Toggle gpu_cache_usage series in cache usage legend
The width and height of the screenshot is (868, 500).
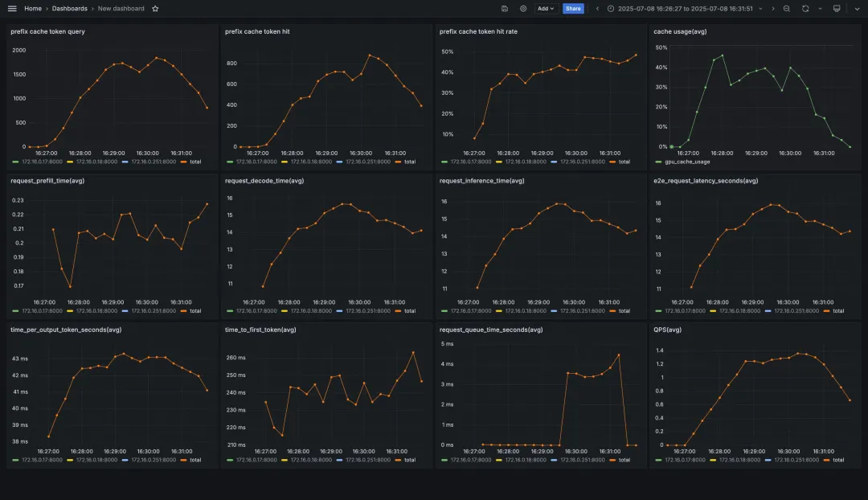(682, 162)
